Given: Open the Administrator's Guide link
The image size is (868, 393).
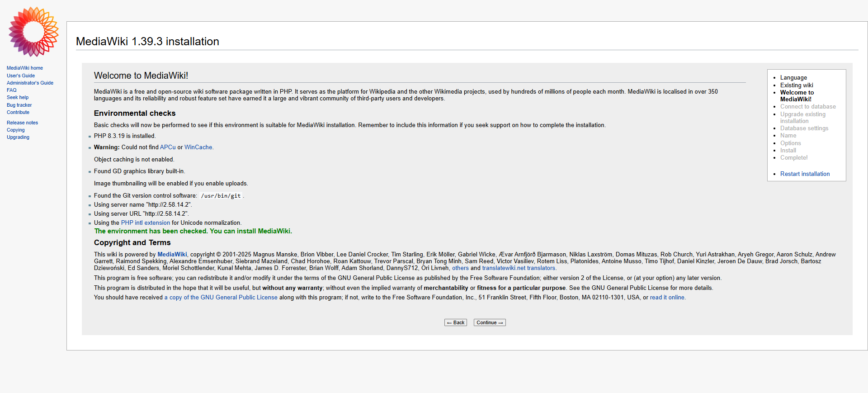Looking at the screenshot, I should [30, 83].
